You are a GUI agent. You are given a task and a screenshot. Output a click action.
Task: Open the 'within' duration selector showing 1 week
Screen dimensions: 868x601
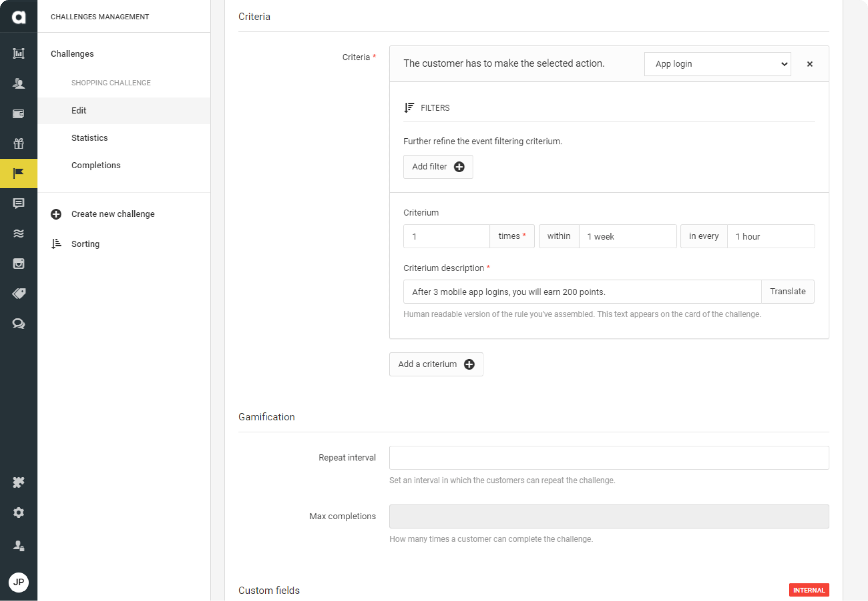point(628,236)
